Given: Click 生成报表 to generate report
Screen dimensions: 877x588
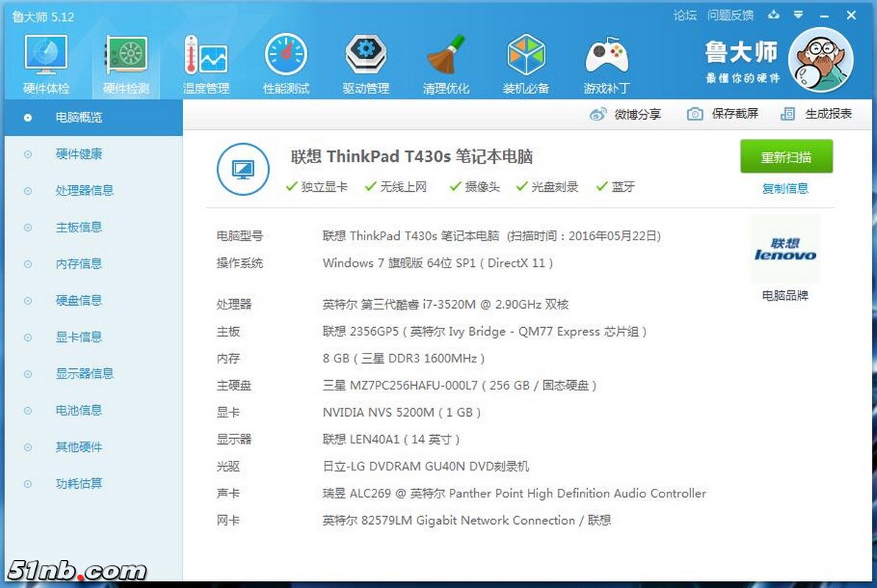Looking at the screenshot, I should (x=817, y=114).
